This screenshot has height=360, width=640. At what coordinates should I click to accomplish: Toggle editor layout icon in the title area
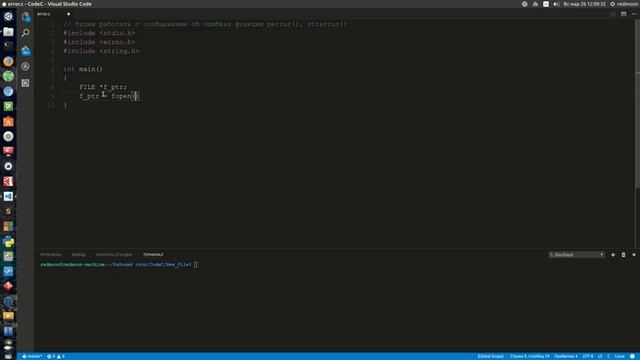624,14
